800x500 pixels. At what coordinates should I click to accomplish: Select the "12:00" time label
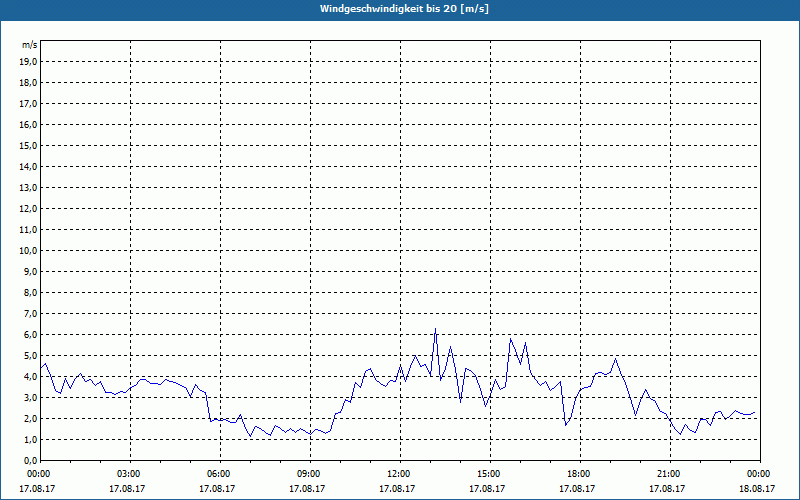[399, 474]
